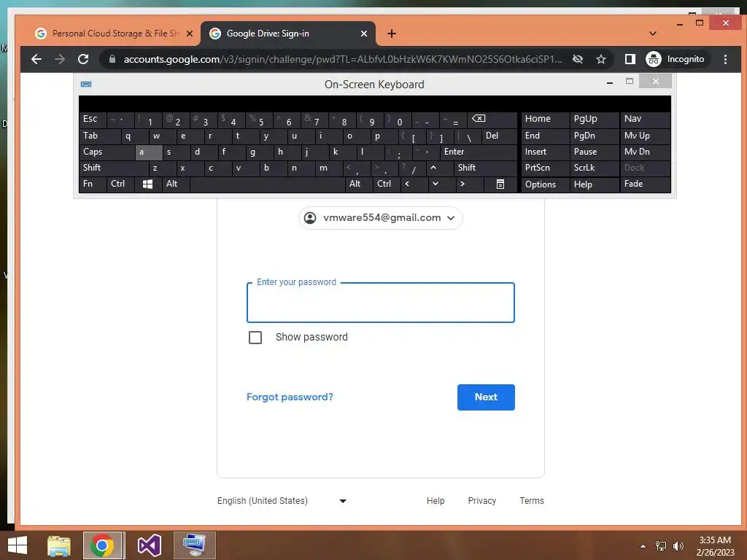Click the Mv Up key
Image resolution: width=747 pixels, height=560 pixels.
point(645,136)
